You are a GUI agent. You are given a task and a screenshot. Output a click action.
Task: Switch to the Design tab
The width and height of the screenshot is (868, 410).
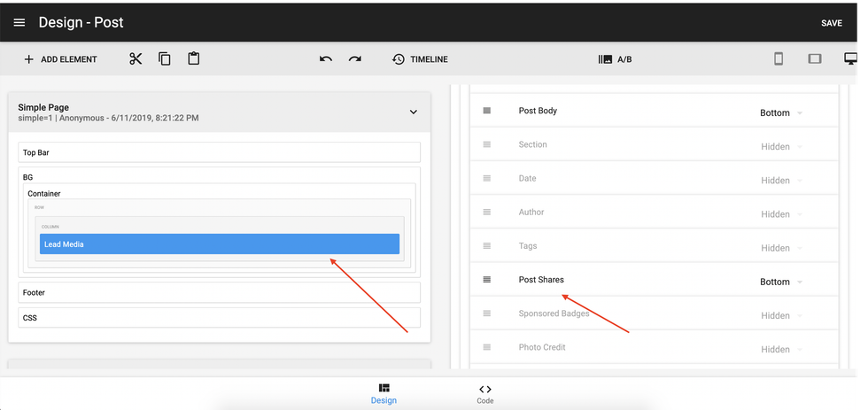pos(384,394)
